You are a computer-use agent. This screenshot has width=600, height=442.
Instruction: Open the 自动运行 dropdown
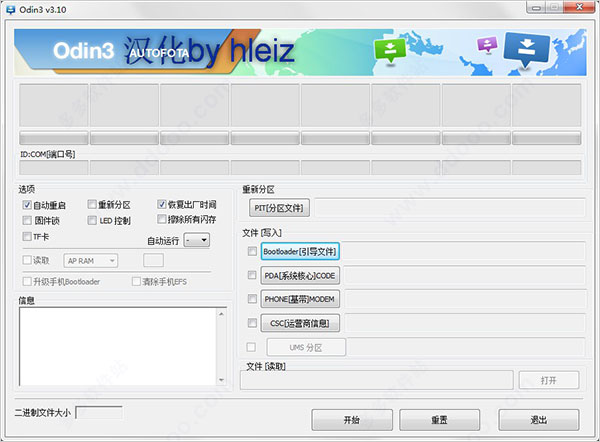point(197,240)
